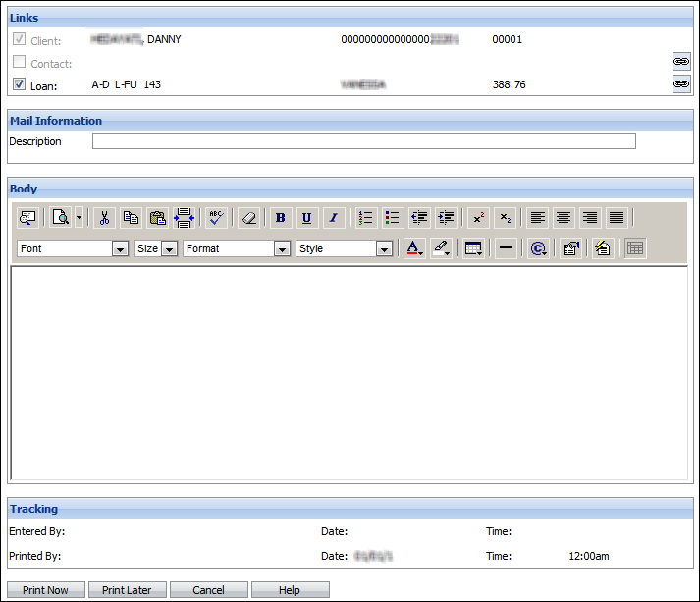
Task: Pick a font color with the A icon
Action: [x=414, y=248]
